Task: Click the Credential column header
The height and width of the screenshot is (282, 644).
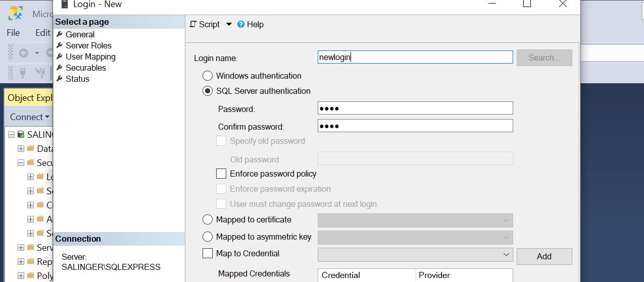Action: pos(367,275)
